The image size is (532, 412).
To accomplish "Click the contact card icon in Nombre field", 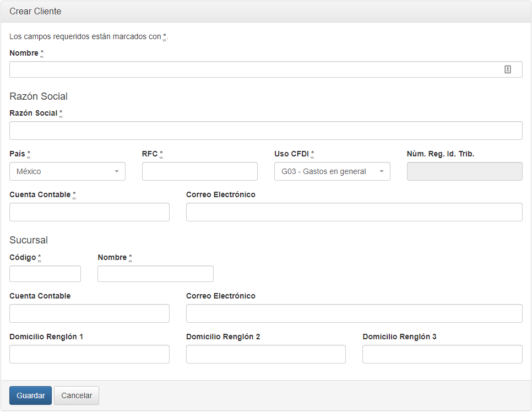I will (x=508, y=69).
